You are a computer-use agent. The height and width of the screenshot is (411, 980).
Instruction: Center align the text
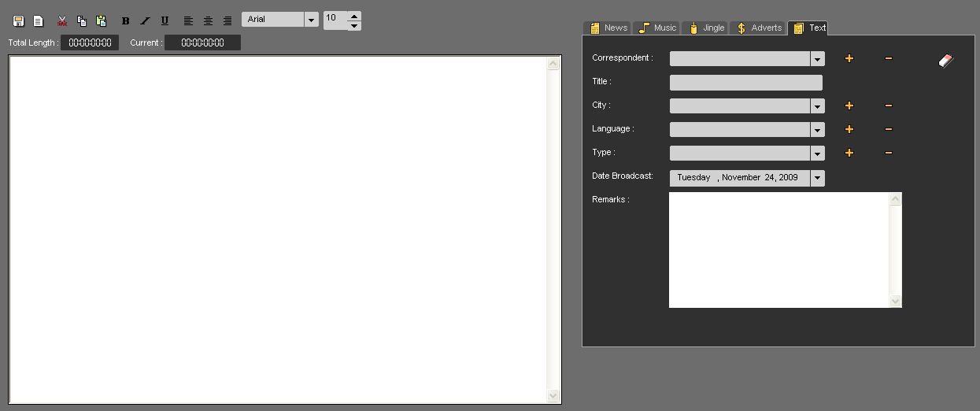(x=208, y=21)
